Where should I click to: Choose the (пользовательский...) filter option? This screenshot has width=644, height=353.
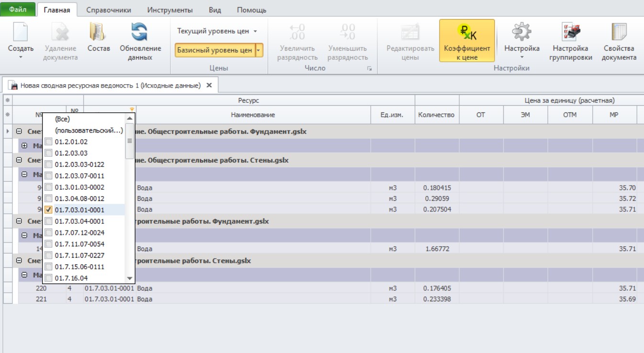point(89,130)
